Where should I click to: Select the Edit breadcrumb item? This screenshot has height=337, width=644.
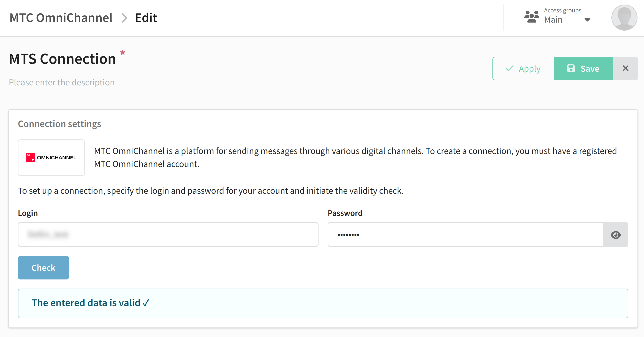[x=146, y=18]
